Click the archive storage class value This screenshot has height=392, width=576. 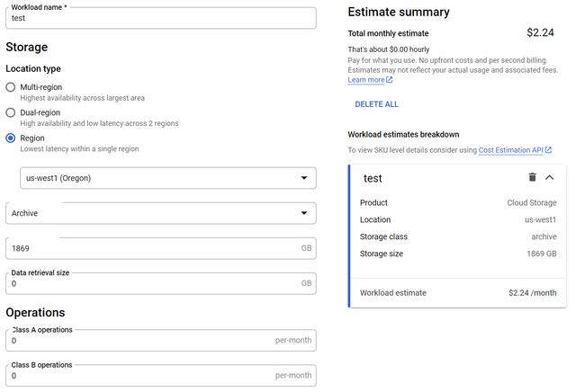pyautogui.click(x=544, y=236)
